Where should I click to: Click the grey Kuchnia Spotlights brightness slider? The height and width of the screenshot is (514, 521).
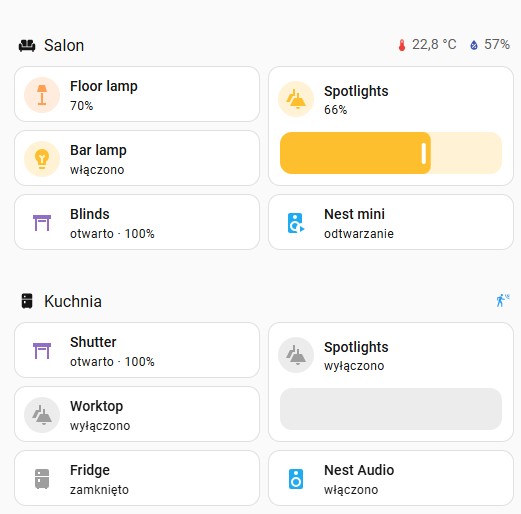[x=391, y=409]
